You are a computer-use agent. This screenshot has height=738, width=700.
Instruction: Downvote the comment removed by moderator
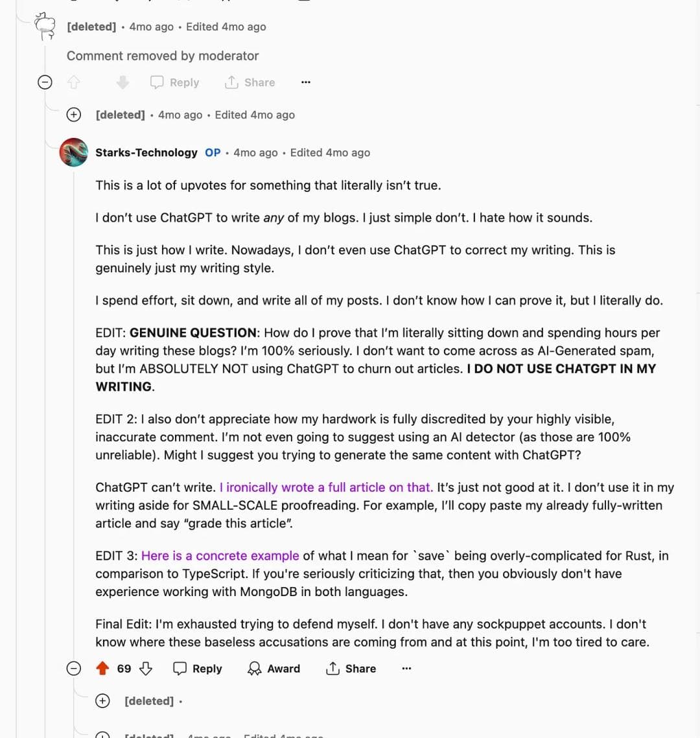pos(122,82)
